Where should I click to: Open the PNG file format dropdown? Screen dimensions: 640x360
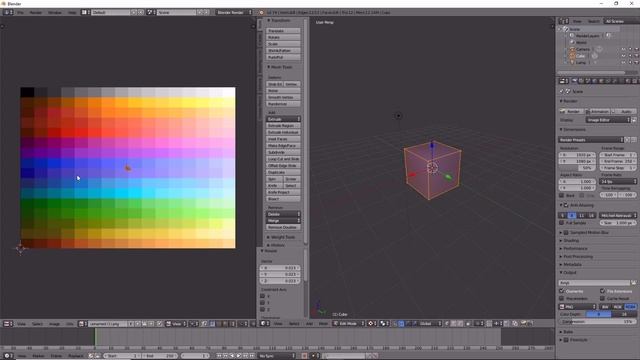tap(578, 307)
